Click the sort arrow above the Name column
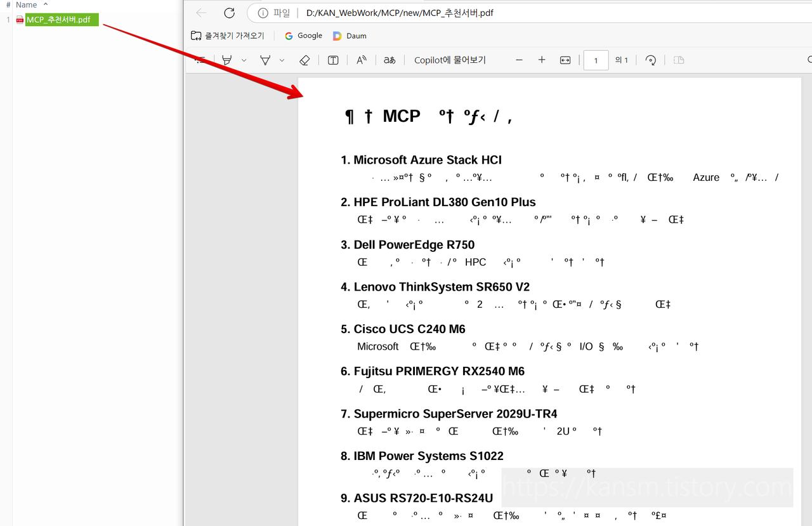812x526 pixels. click(x=46, y=4)
